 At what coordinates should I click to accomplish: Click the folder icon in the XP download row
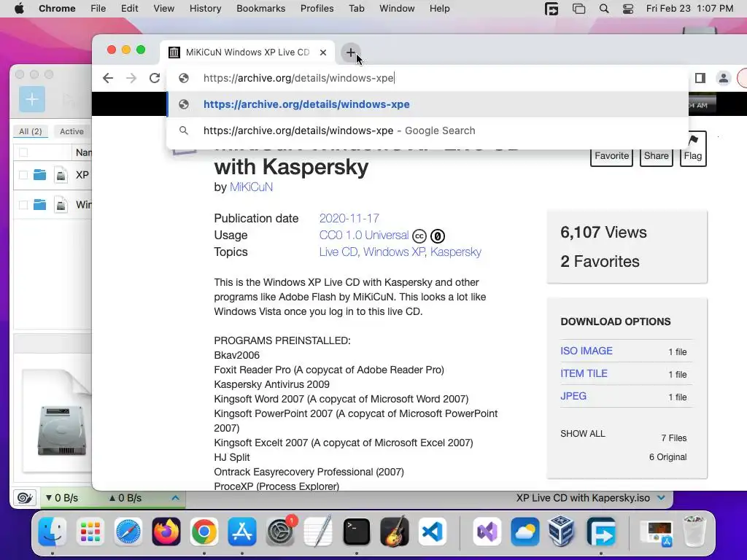[x=40, y=175]
